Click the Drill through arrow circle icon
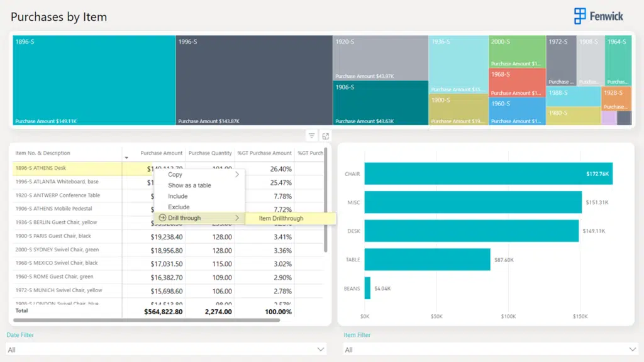Image resolution: width=644 pixels, height=362 pixels. [x=162, y=218]
